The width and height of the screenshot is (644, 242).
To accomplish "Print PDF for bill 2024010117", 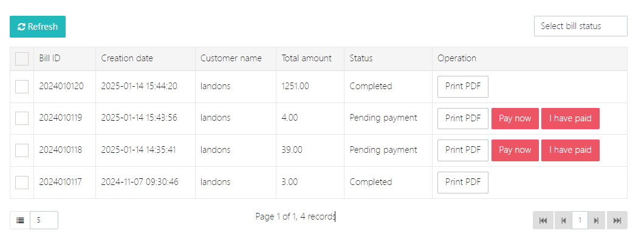I will [x=462, y=182].
